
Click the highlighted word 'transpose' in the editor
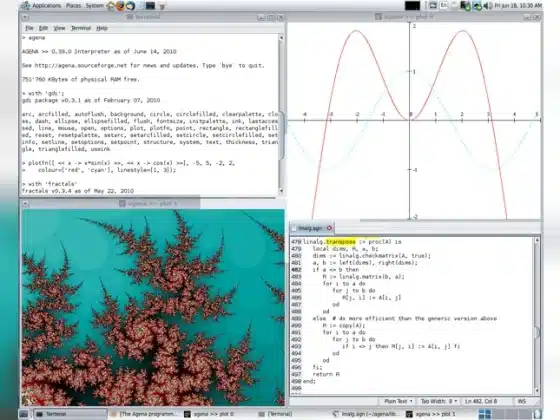[341, 242]
